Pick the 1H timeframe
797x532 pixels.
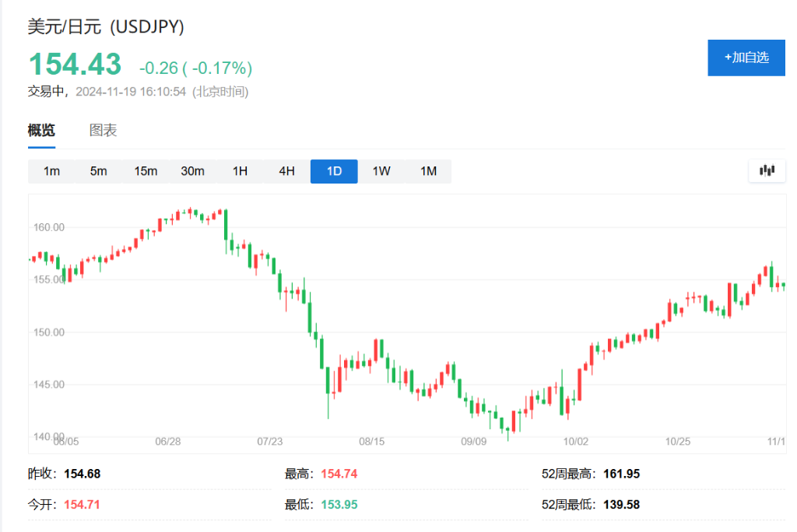coord(240,171)
